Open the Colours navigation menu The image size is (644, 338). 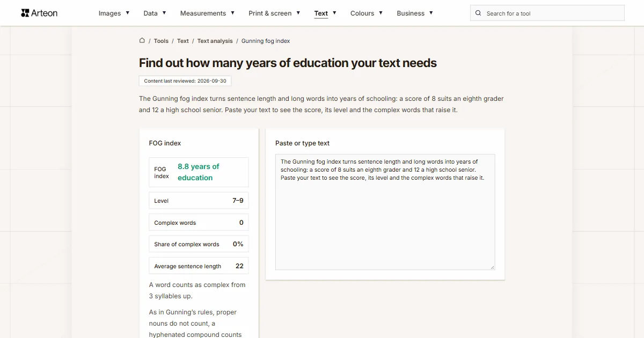click(362, 13)
